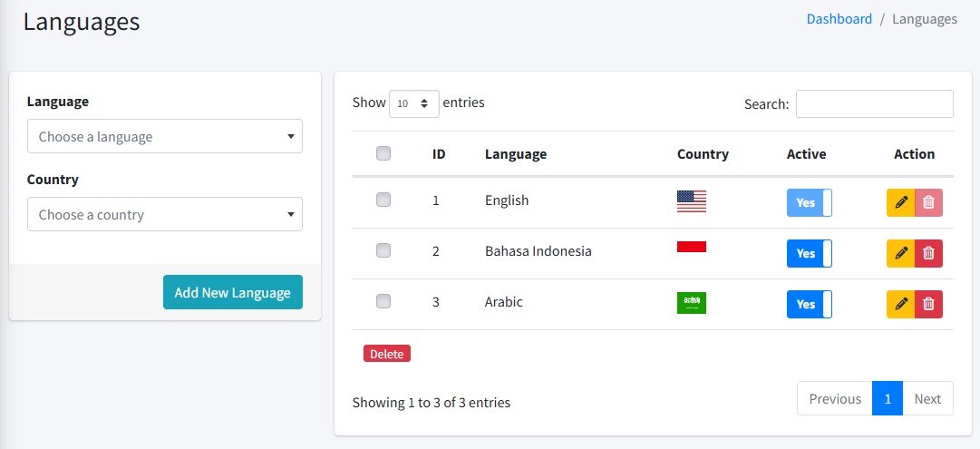Sort table by Language column header

tap(516, 154)
